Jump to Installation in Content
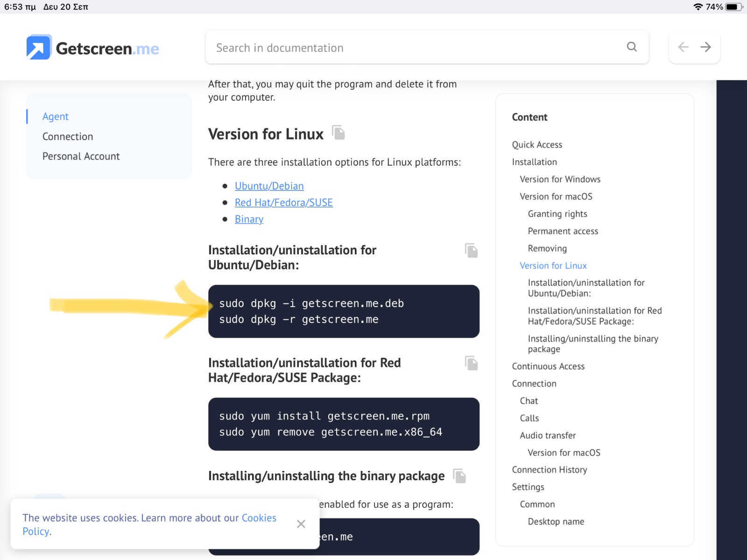The width and height of the screenshot is (747, 560). (x=535, y=162)
